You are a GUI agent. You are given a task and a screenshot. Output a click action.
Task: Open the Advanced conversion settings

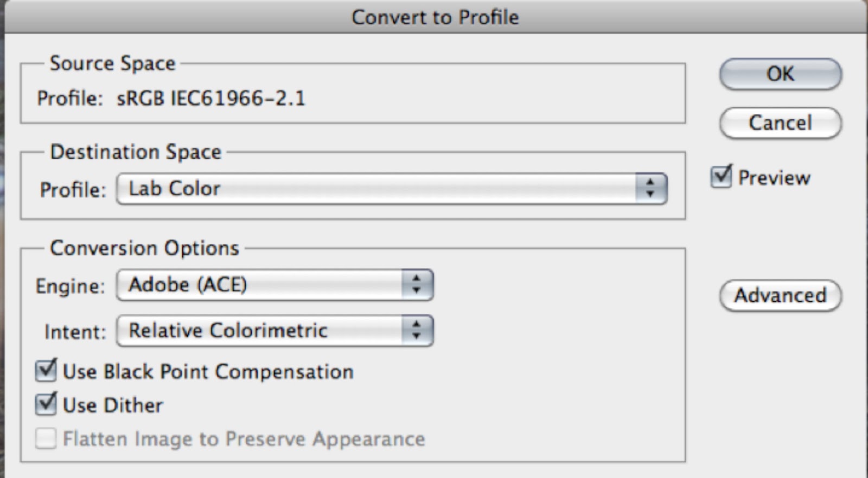780,295
